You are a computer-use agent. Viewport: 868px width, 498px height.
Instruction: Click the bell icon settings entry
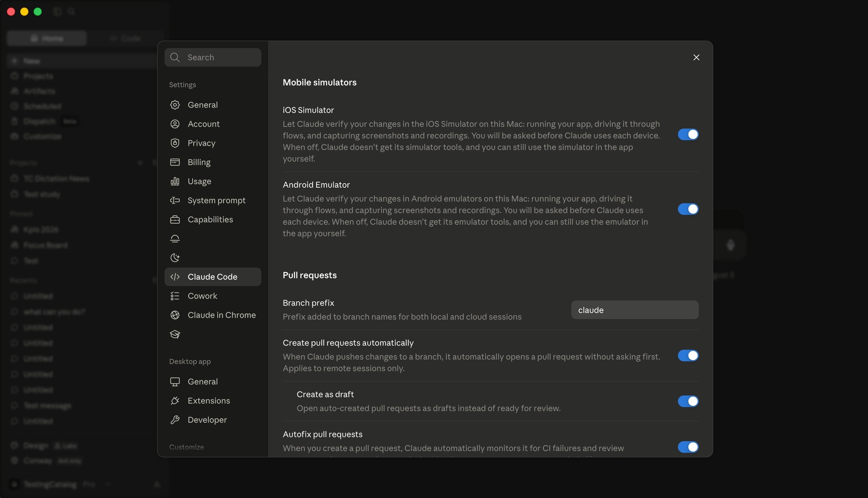point(175,239)
